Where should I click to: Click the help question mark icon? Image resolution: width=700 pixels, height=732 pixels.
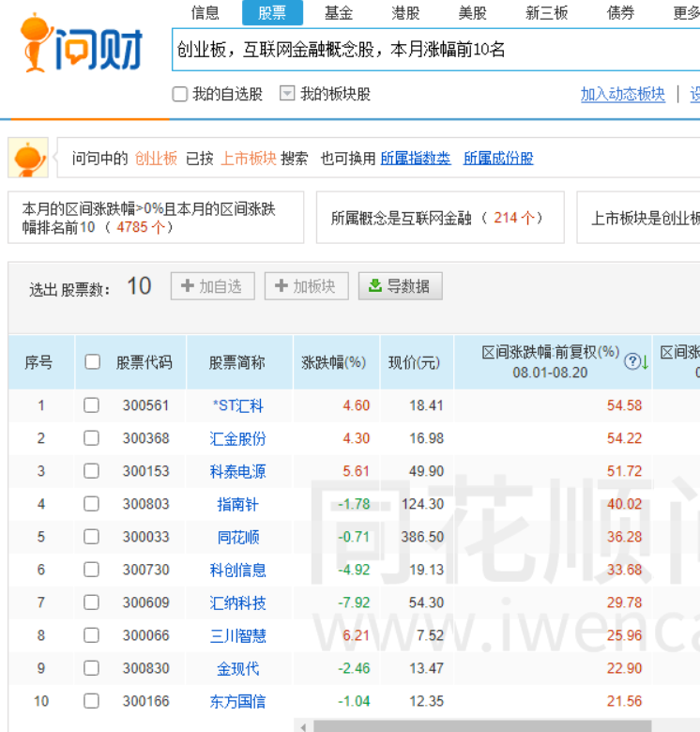tap(632, 362)
